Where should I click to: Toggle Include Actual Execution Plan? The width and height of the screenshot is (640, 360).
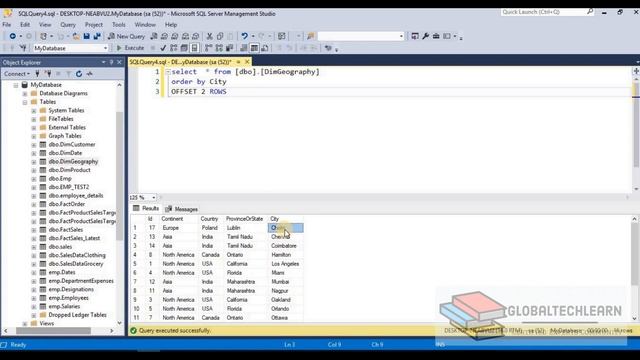209,48
